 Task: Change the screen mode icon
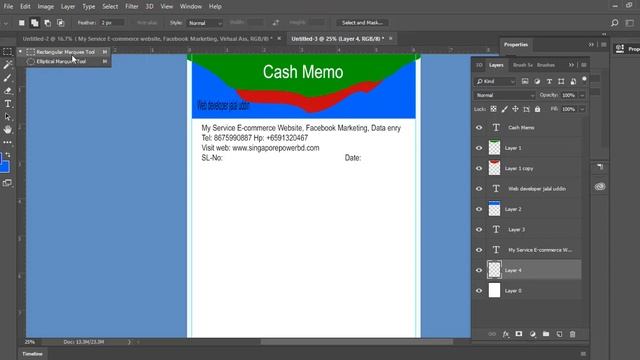7,183
